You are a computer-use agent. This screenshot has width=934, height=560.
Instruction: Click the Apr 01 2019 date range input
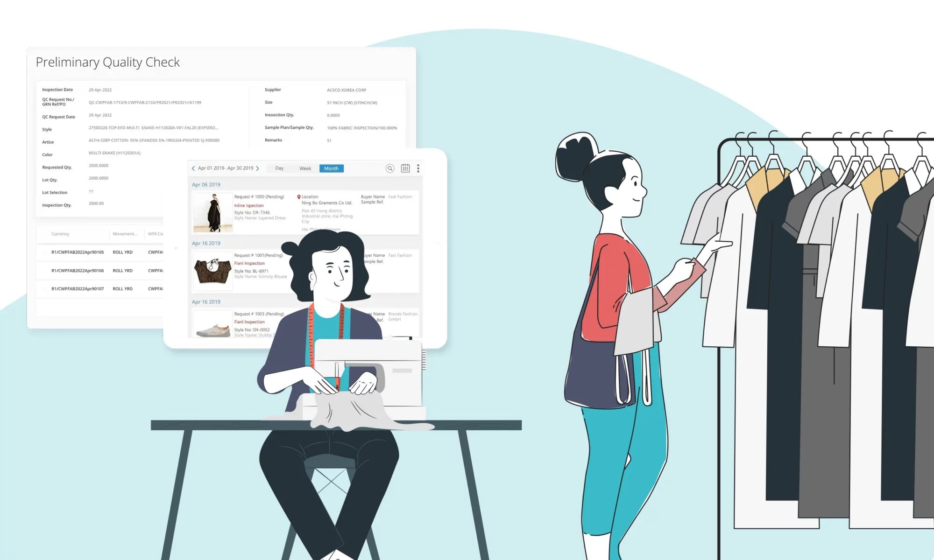[226, 168]
